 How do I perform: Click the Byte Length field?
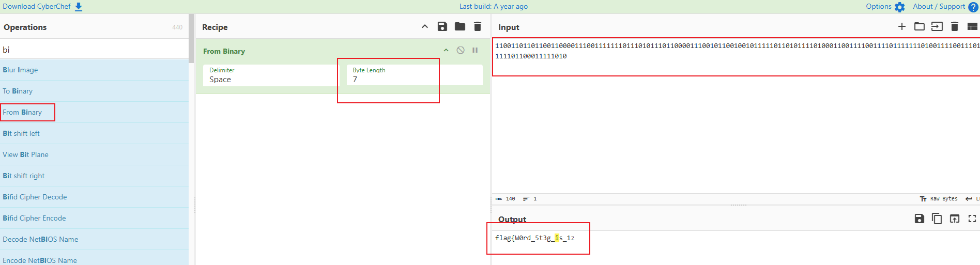[415, 75]
